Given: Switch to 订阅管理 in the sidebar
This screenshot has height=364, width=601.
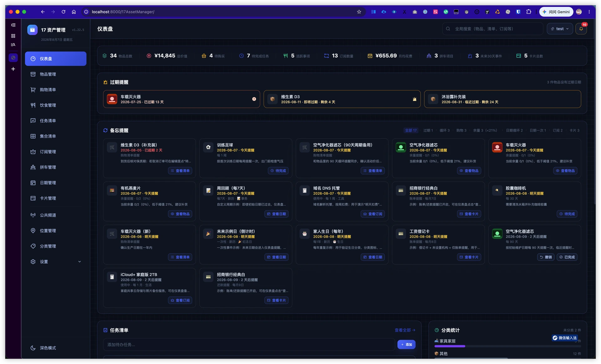Looking at the screenshot, I should 56,152.
